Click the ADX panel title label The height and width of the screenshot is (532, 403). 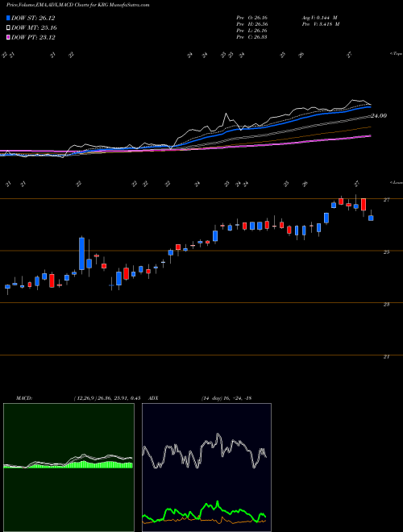coord(153,398)
